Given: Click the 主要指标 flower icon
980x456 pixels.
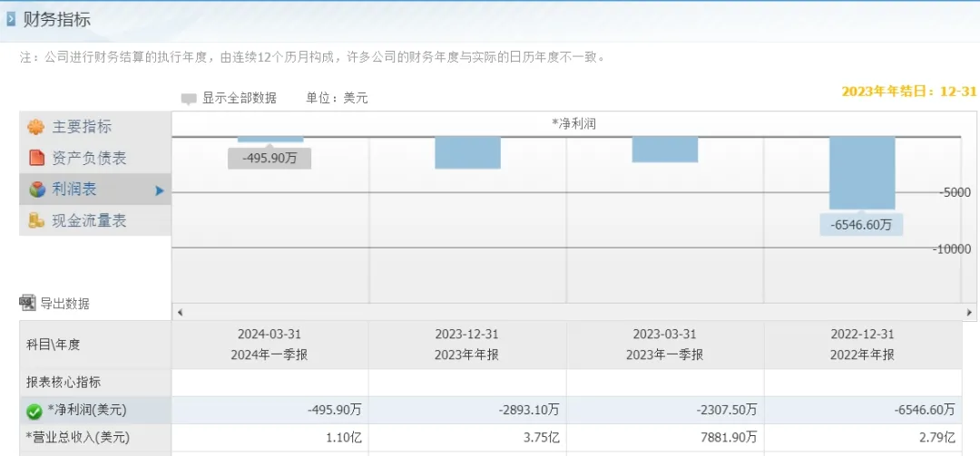Looking at the screenshot, I should pyautogui.click(x=36, y=128).
